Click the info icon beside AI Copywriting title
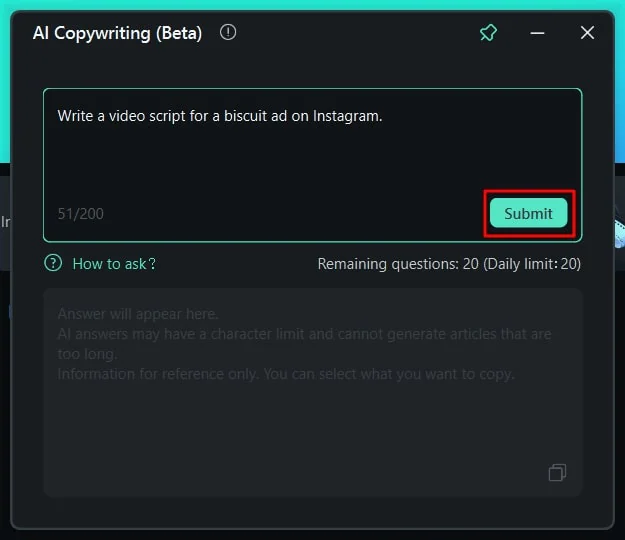Image resolution: width=625 pixels, height=540 pixels. click(x=228, y=33)
